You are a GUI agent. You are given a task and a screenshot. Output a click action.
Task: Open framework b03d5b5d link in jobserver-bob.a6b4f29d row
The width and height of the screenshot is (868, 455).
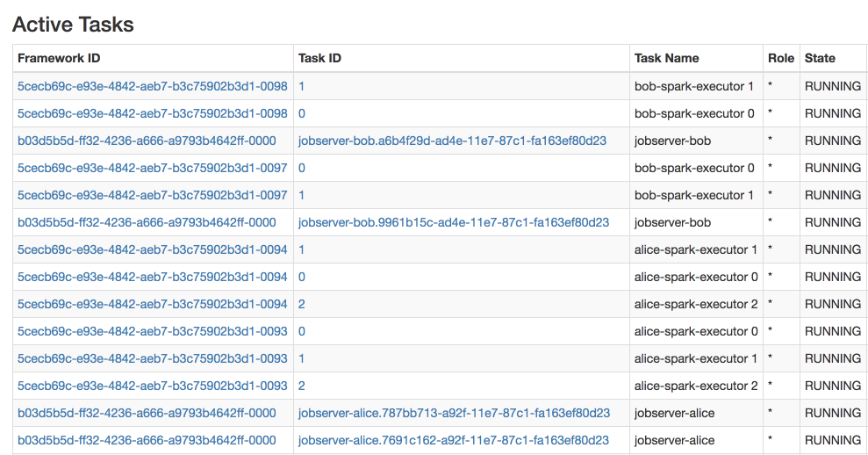point(147,141)
